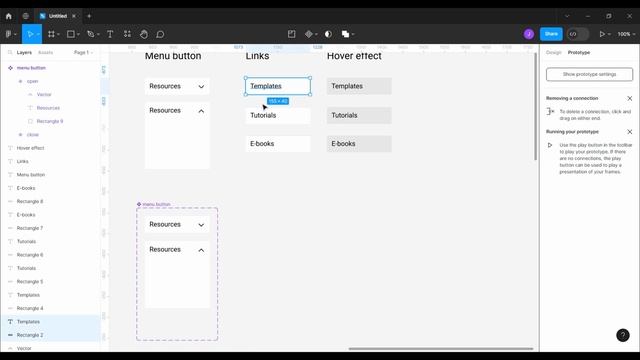Click the Share button

pos(551,34)
